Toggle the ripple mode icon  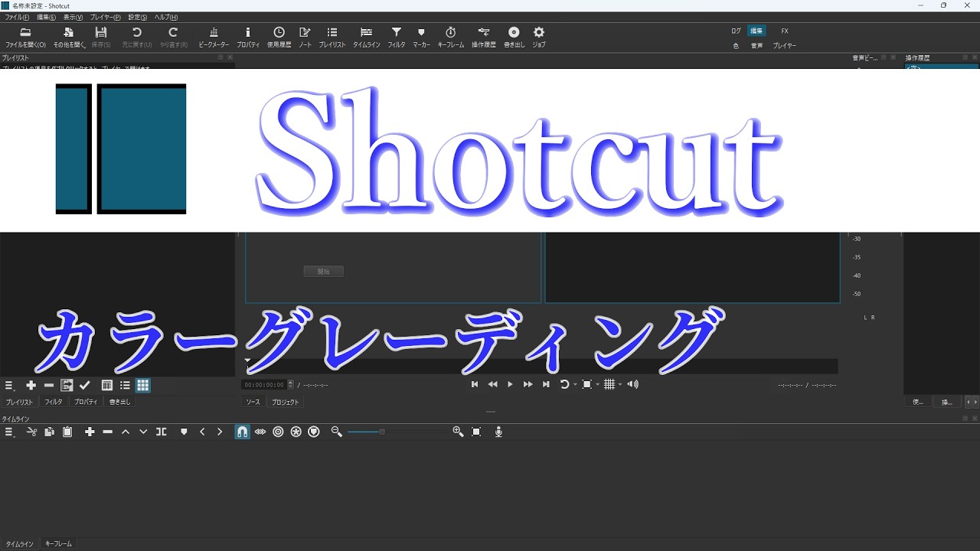pyautogui.click(x=278, y=432)
